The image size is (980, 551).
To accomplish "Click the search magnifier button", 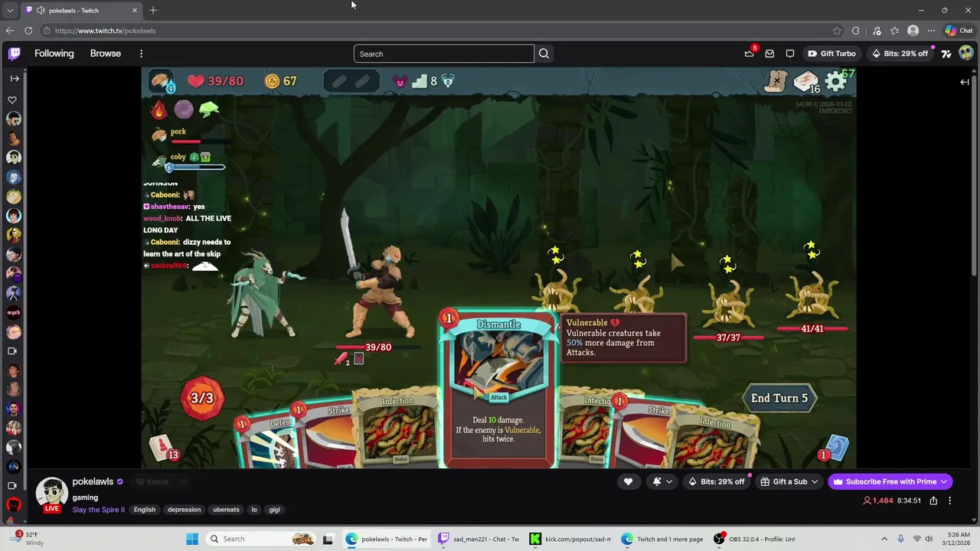I will click(544, 54).
